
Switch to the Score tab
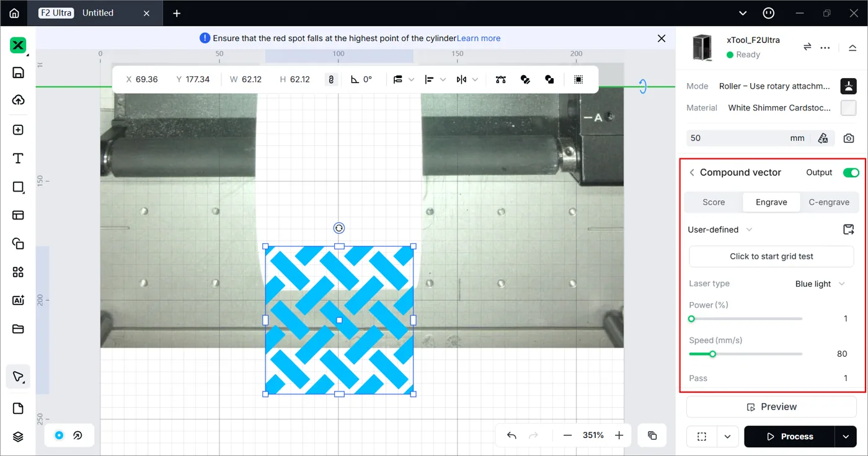pos(714,202)
